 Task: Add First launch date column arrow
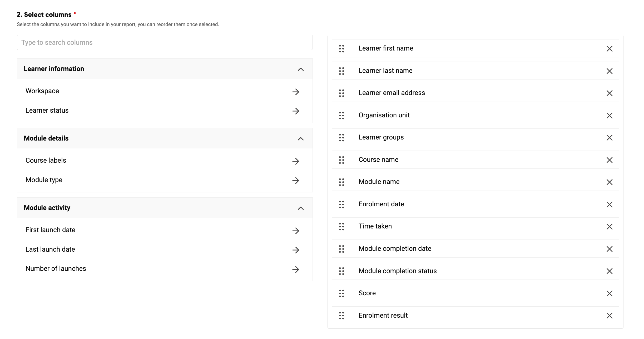coord(296,231)
